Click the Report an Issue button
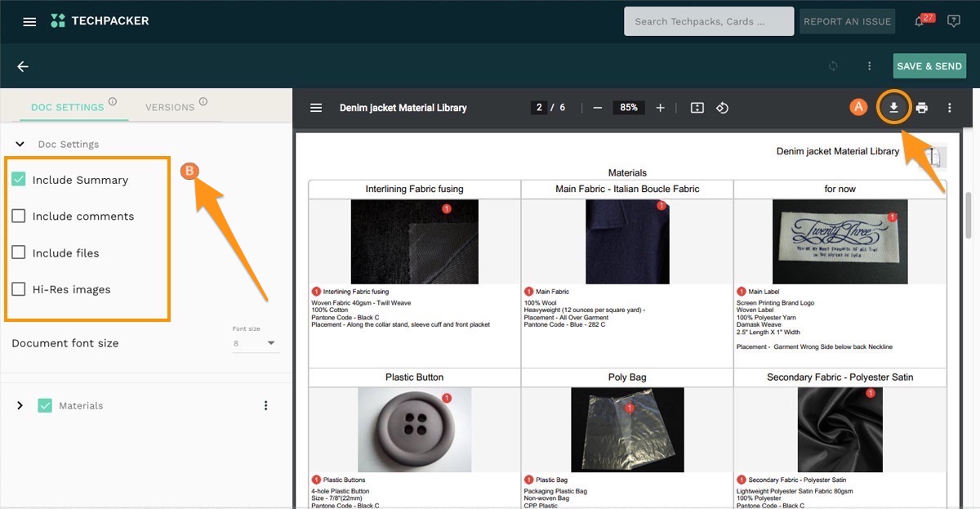The image size is (980, 509). 847,21
